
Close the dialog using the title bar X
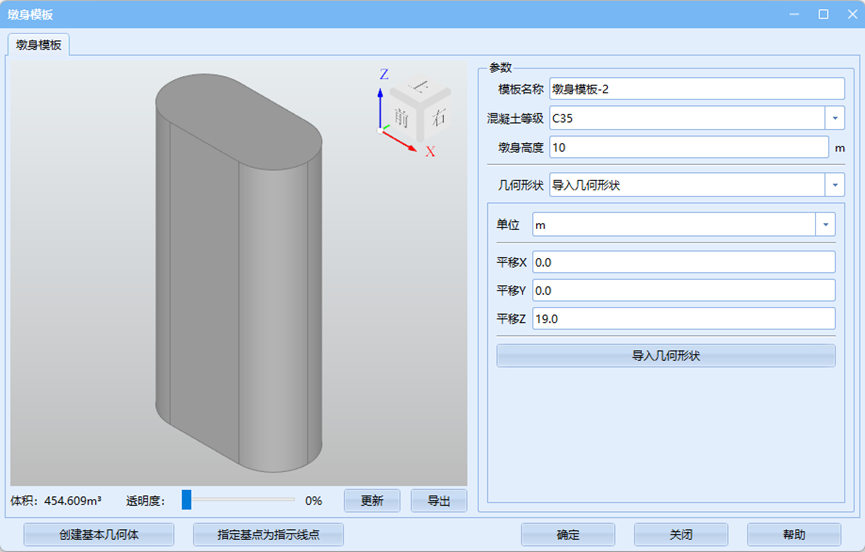[x=849, y=14]
